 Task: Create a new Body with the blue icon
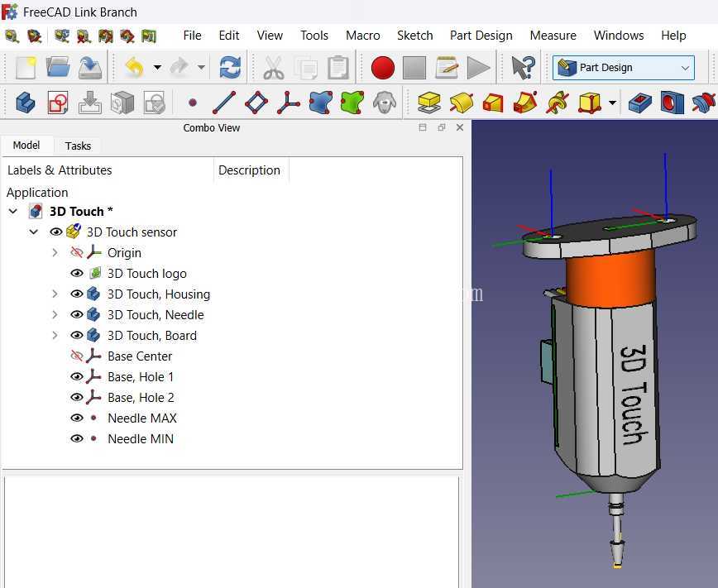point(26,102)
